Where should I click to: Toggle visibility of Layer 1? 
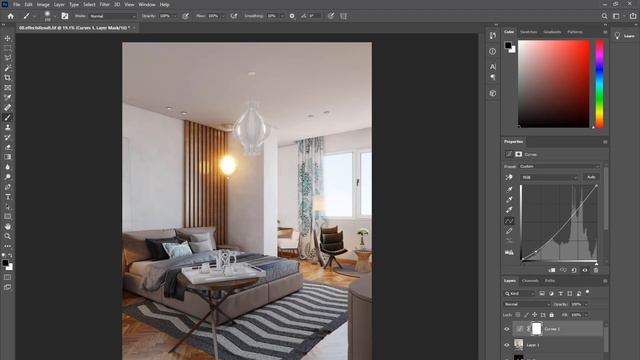click(507, 345)
